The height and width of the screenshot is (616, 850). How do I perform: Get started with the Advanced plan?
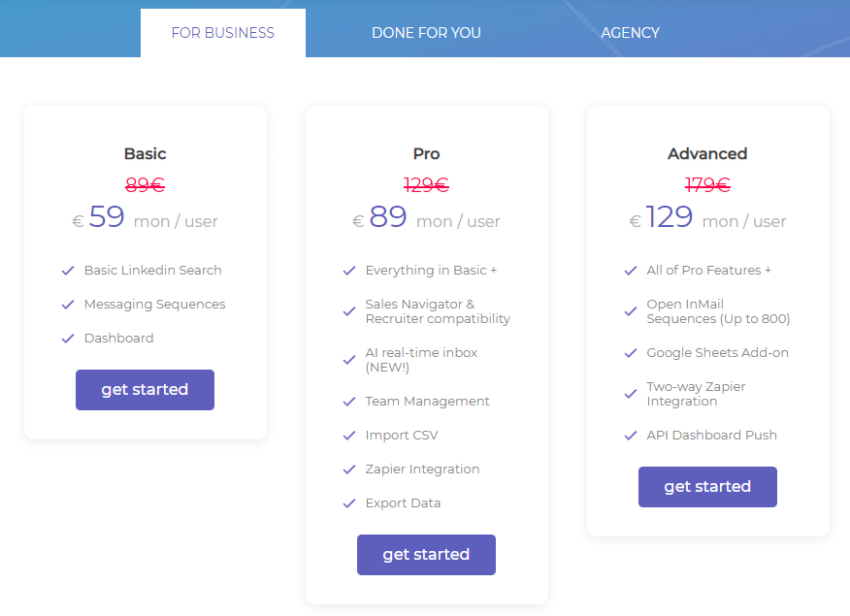coord(707,487)
